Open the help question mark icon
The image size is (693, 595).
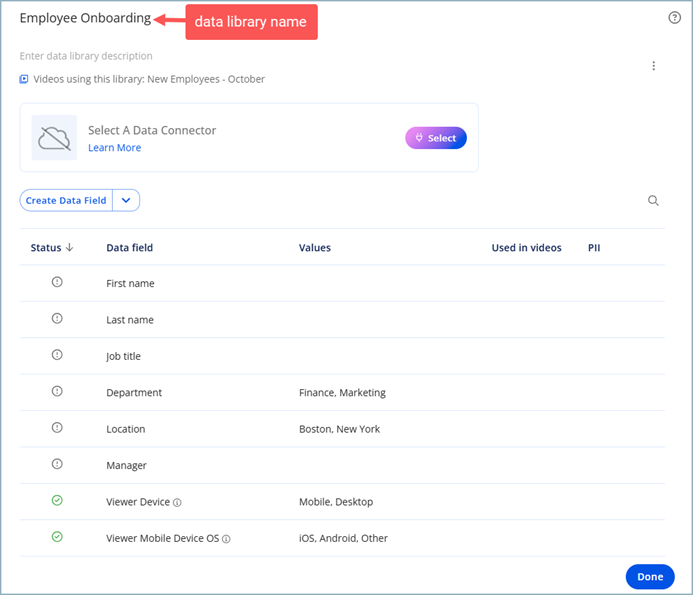[674, 17]
